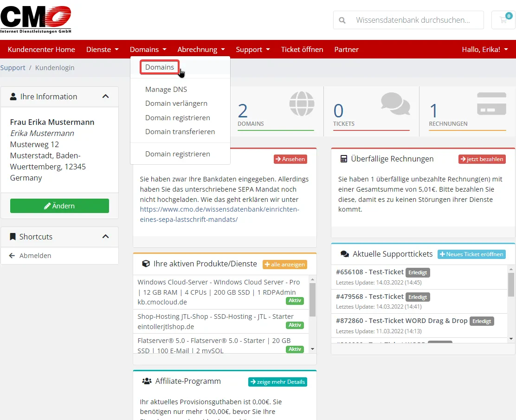
Task: Click the products list scrollbar thumb
Action: coord(313,299)
